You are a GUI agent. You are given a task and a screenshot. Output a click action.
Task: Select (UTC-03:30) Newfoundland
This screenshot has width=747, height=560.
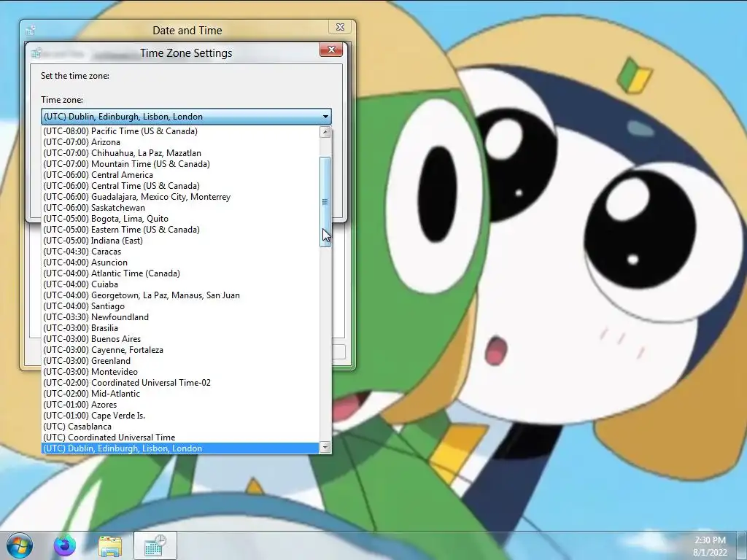point(180,317)
